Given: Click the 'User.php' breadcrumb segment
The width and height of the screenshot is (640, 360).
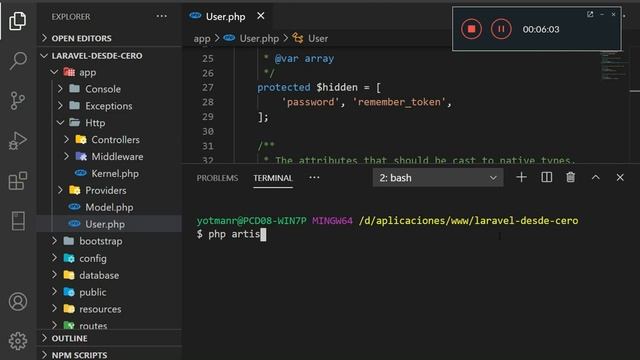Looking at the screenshot, I should 259,39.
